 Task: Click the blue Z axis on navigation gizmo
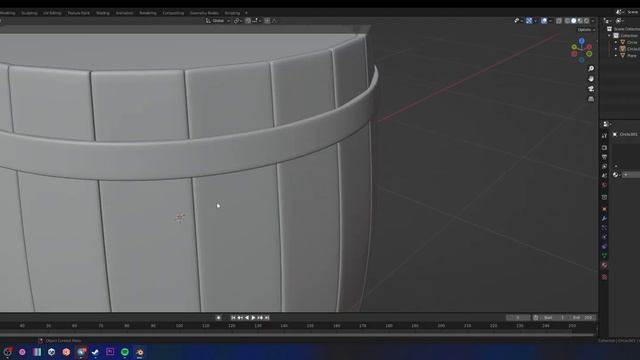582,41
